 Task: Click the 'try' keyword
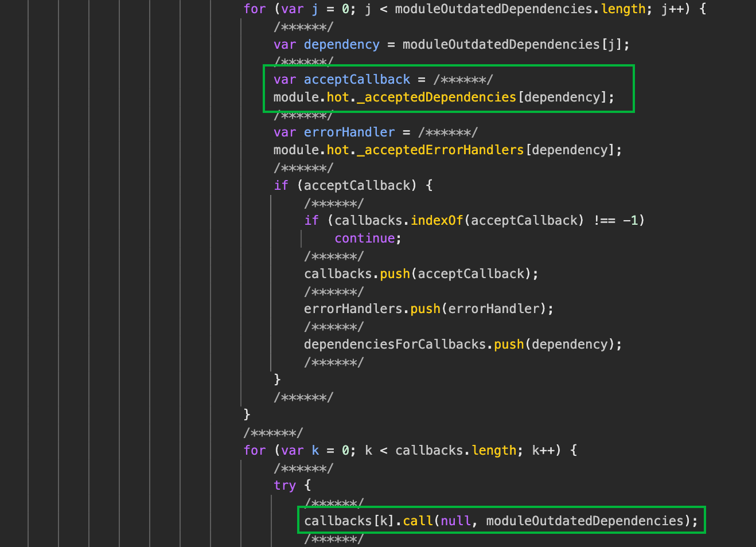point(285,486)
